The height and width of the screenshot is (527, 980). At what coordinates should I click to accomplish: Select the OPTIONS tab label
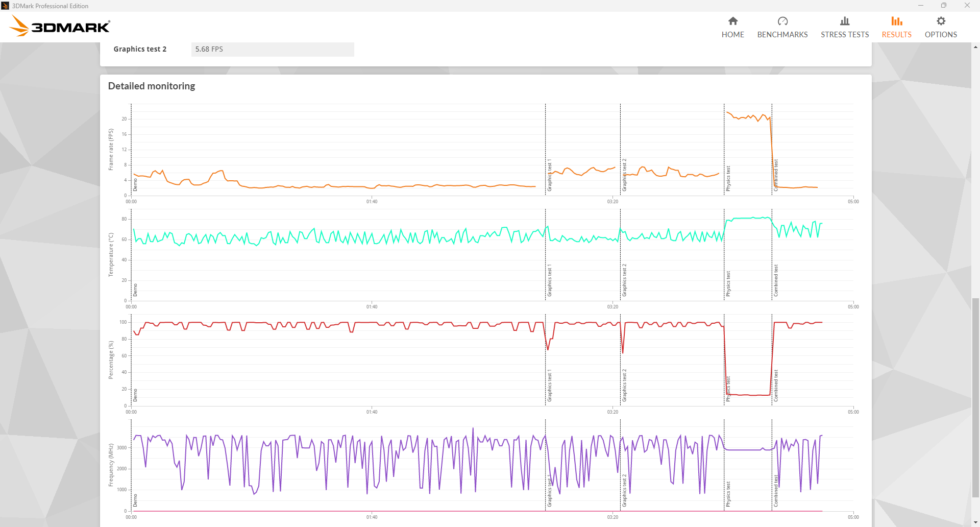941,35
